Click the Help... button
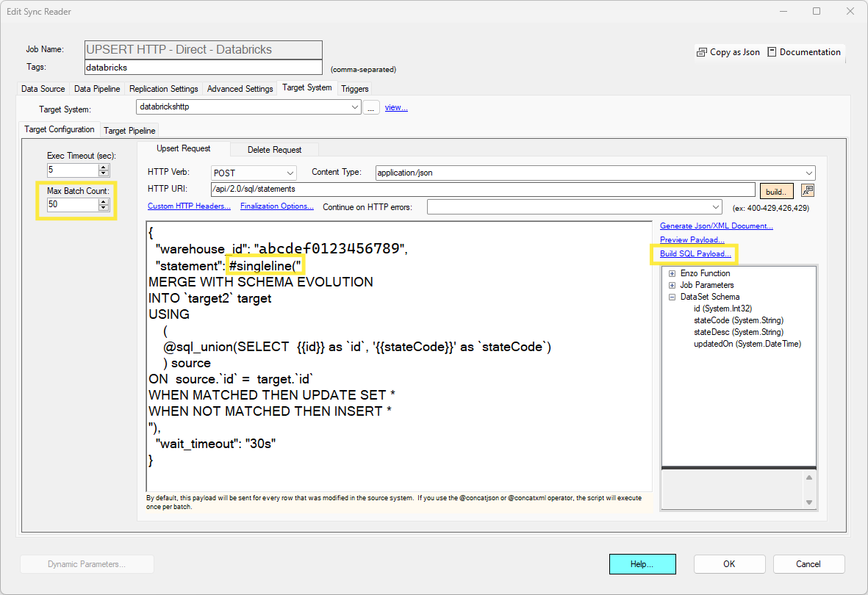This screenshot has height=595, width=868. 642,564
